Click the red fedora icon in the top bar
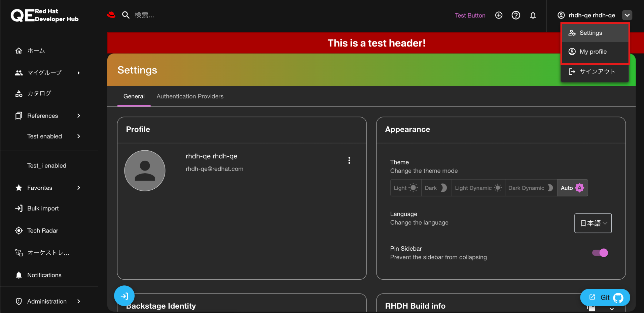Image resolution: width=644 pixels, height=313 pixels. (111, 15)
